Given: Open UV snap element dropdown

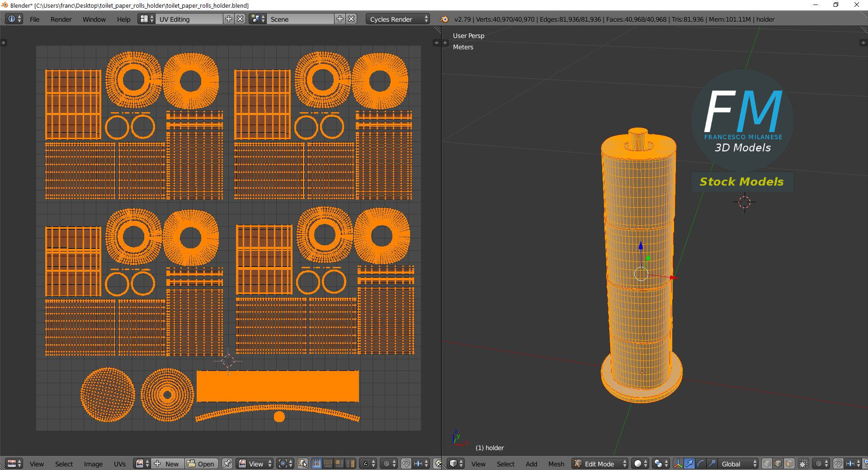Looking at the screenshot, I should (x=421, y=464).
